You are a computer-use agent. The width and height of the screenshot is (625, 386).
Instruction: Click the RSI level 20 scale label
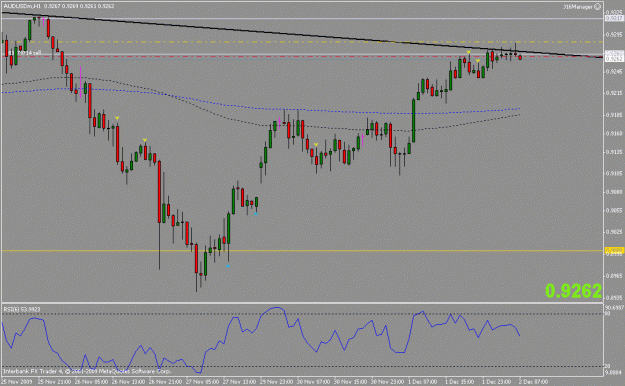click(x=608, y=366)
